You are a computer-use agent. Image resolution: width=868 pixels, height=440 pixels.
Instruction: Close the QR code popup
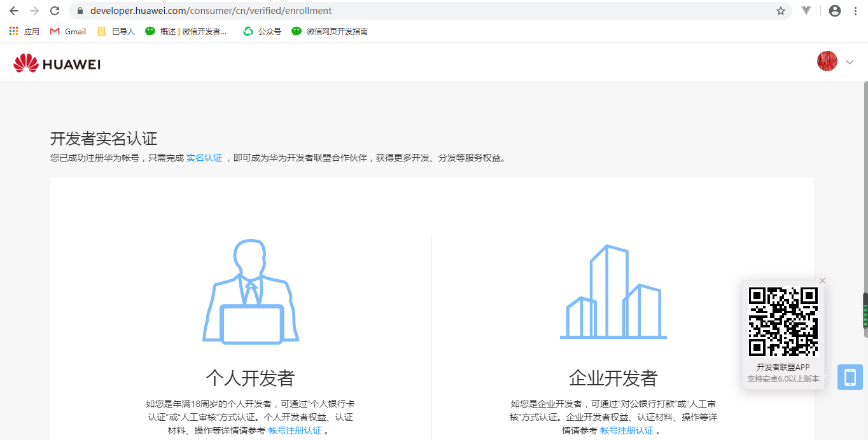pos(822,281)
